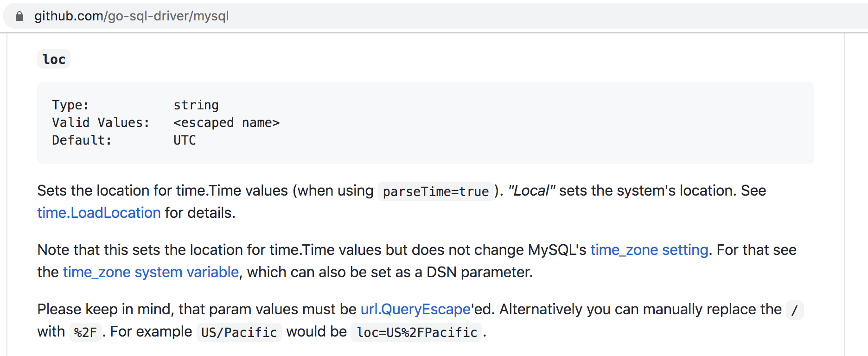This screenshot has width=868, height=356.
Task: Click the Type string line inside the code block
Action: pos(196,105)
